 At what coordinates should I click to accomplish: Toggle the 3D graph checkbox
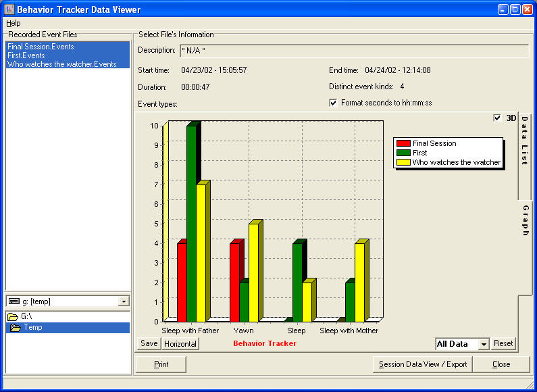[x=497, y=118]
